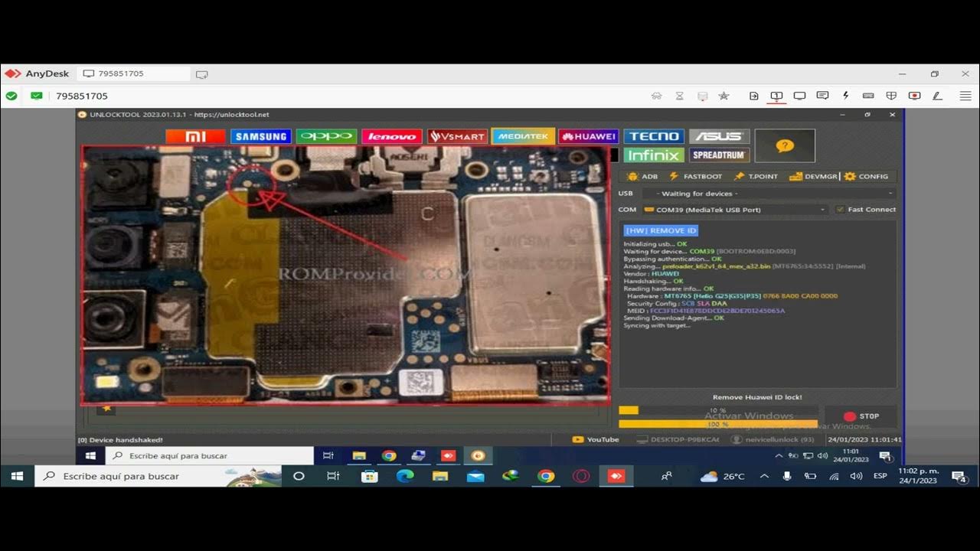Expand the USB devices dropdown
Screen dimensions: 980x551
pyautogui.click(x=768, y=194)
